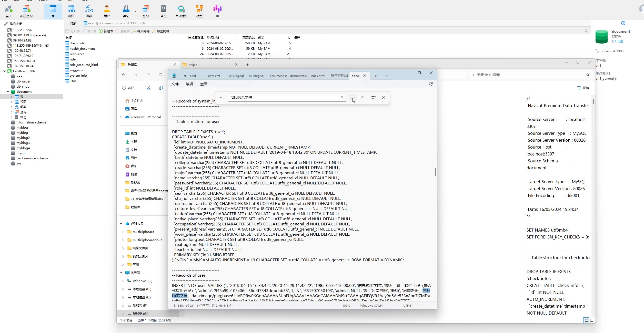The image size is (644, 333).
Task: Click the copy icon in Explorer toolbar
Action: pyautogui.click(x=161, y=88)
